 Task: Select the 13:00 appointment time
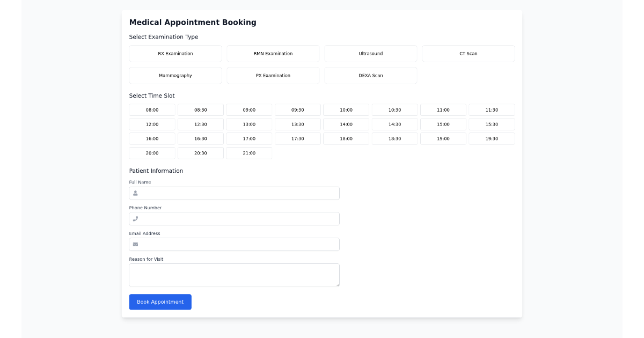point(249,124)
